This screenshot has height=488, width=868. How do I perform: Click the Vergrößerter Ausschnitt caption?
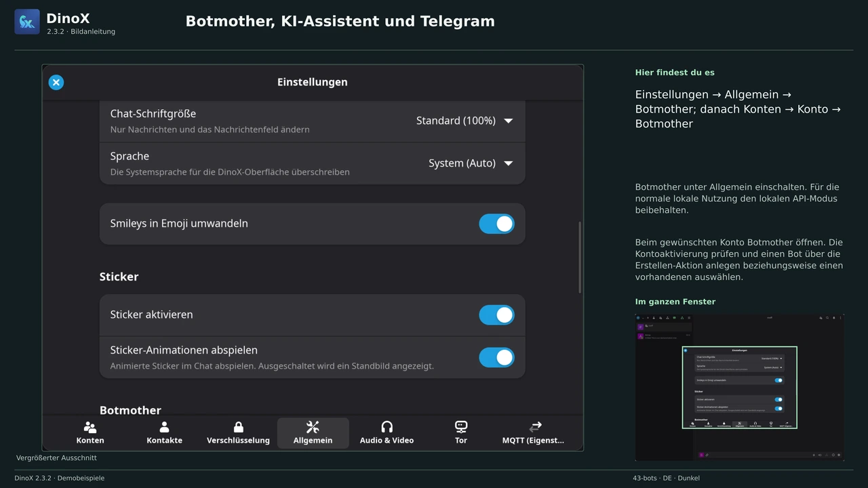pyautogui.click(x=56, y=458)
